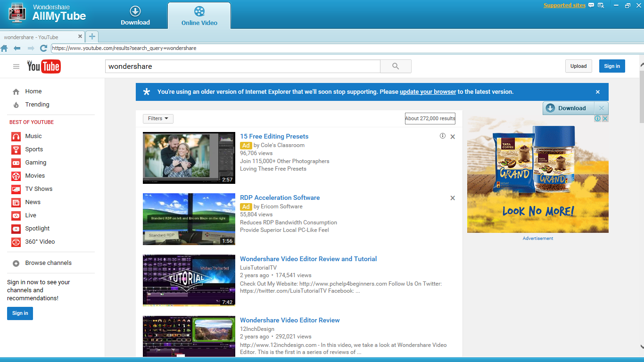Screen dimensions: 644x362
Task: Open the 360° Video channel icon
Action: pyautogui.click(x=17, y=242)
